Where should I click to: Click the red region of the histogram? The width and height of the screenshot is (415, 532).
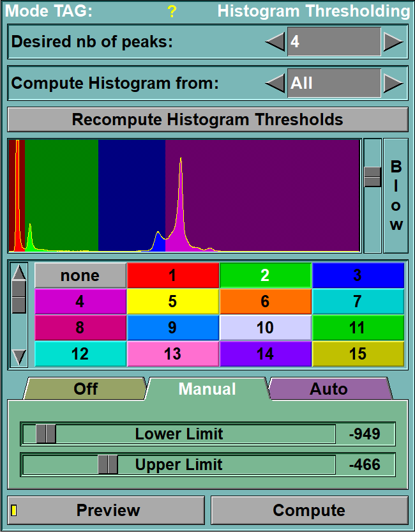(x=17, y=195)
